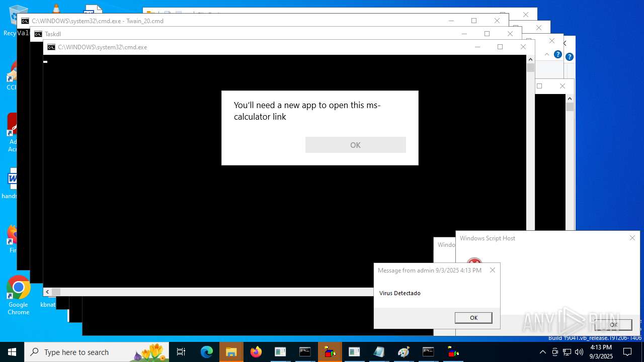The width and height of the screenshot is (644, 362).
Task: Open the Google Chrome desktop shortcut
Action: coord(19,296)
